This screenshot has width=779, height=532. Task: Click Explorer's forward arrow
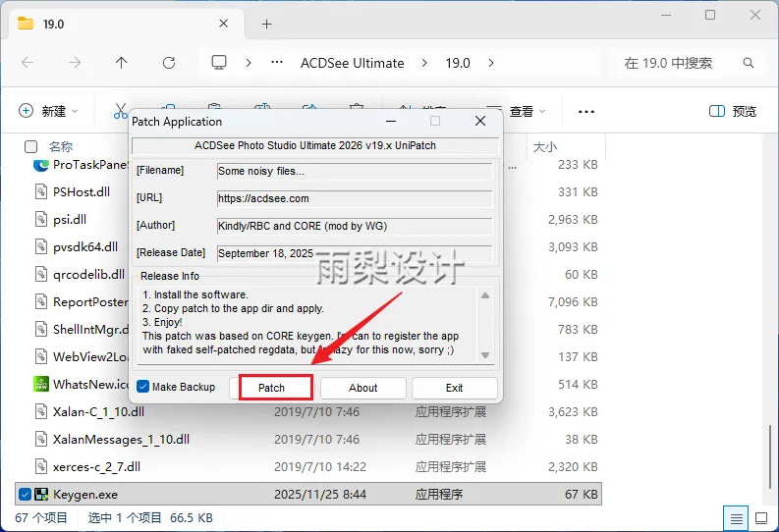coord(75,63)
